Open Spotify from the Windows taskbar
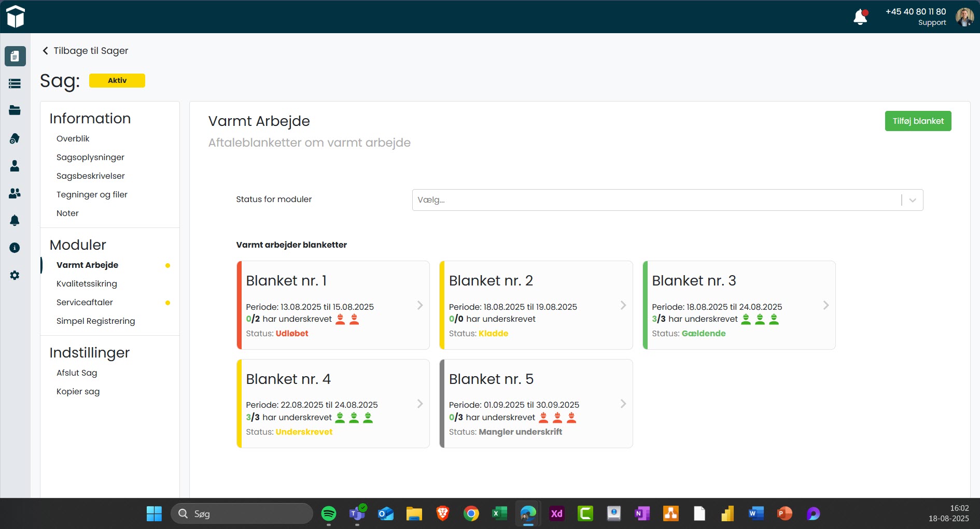The image size is (980, 529). (x=329, y=513)
